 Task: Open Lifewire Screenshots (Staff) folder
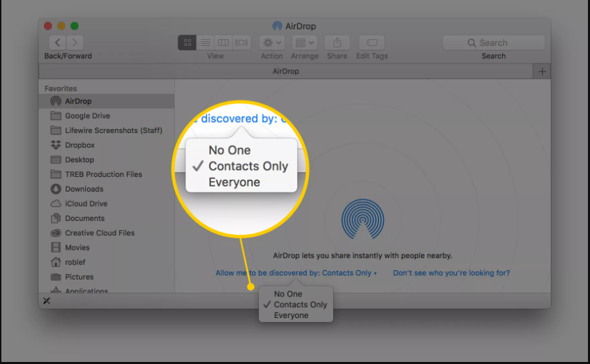pyautogui.click(x=107, y=130)
